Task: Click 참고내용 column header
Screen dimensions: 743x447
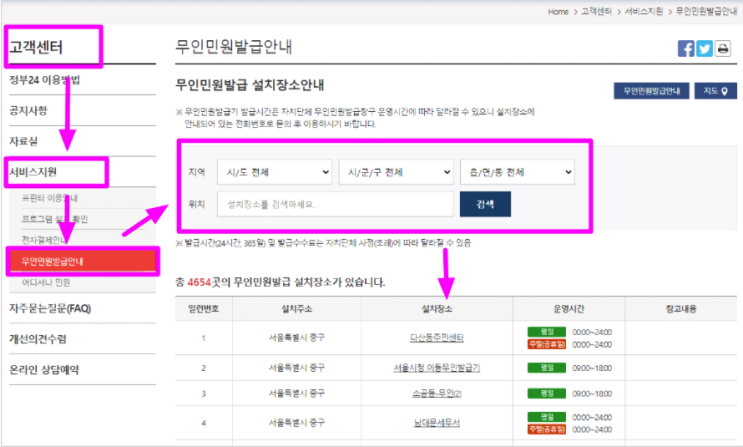Action: click(x=681, y=309)
